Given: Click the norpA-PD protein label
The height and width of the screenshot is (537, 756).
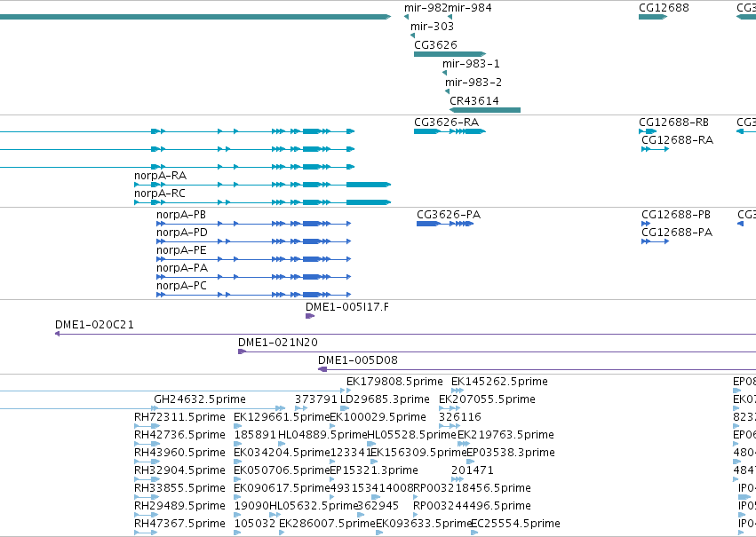Looking at the screenshot, I should pos(182,233).
